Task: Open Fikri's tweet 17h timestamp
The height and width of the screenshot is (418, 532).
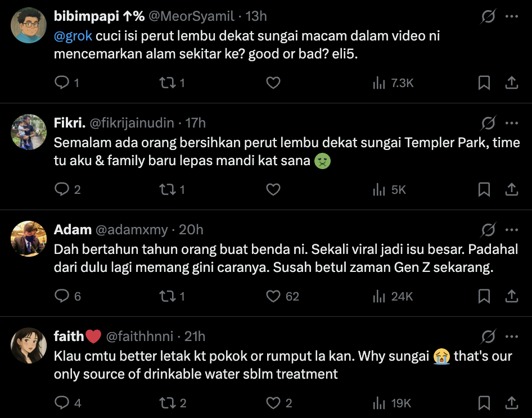Action: click(x=196, y=123)
